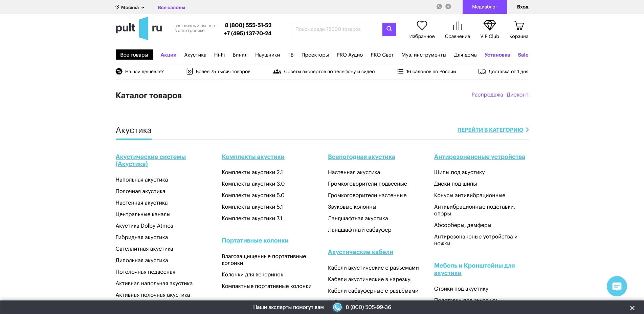Click the delivery truck icon near Доставка от 1 дня

click(482, 71)
